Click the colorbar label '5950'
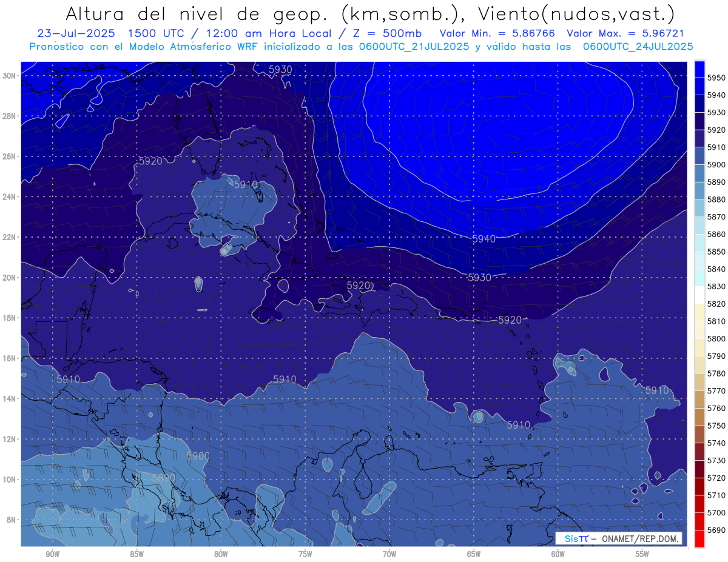 click(716, 78)
